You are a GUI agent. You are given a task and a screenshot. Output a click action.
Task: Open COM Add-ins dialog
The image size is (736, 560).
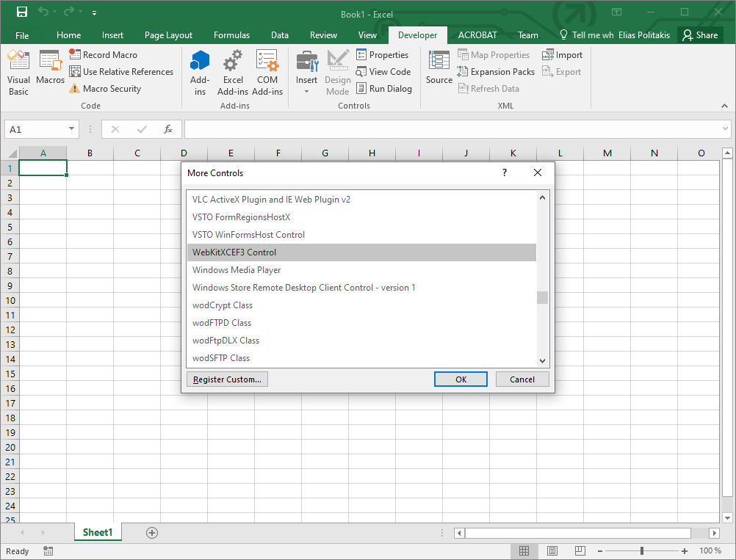tap(267, 73)
